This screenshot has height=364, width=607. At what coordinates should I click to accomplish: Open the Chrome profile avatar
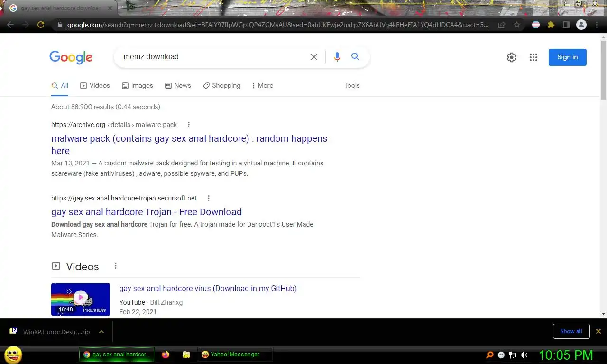click(x=581, y=25)
